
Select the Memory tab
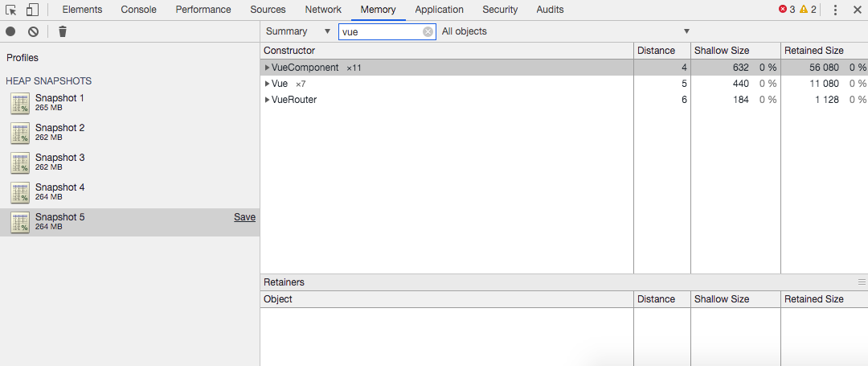click(x=378, y=10)
